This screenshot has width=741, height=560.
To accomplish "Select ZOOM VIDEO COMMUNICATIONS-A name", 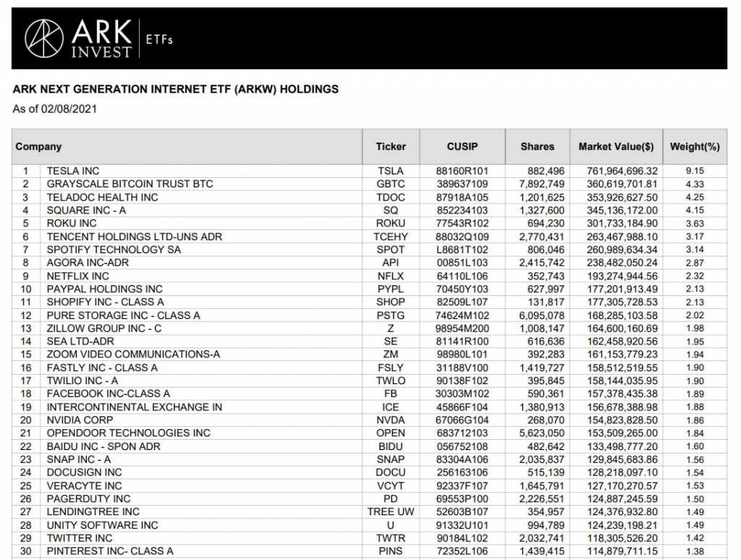I will [133, 355].
